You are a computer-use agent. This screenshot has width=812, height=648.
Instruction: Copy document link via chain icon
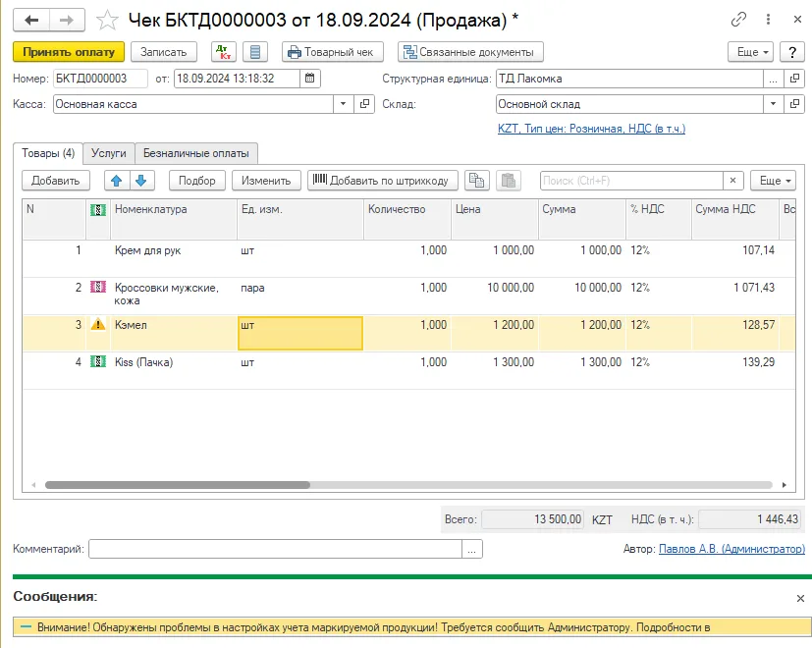738,20
